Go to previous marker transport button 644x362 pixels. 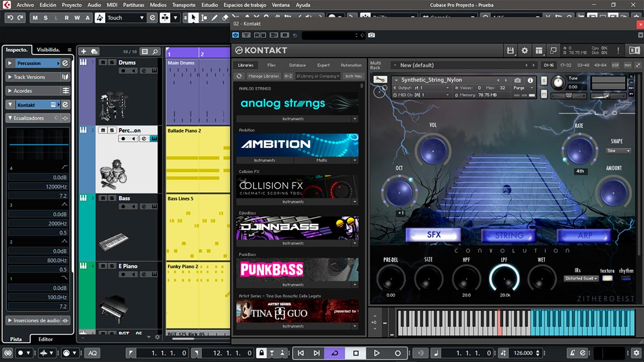click(x=301, y=353)
